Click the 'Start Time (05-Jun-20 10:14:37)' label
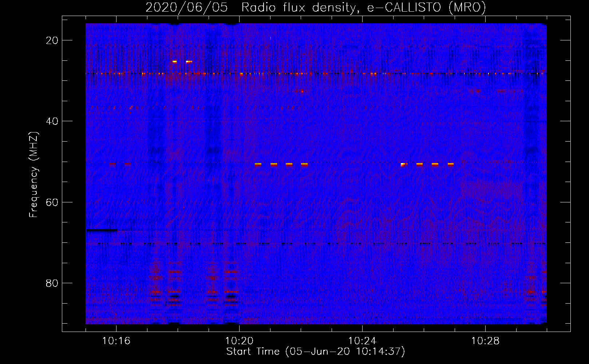This screenshot has height=364, width=589. [316, 352]
